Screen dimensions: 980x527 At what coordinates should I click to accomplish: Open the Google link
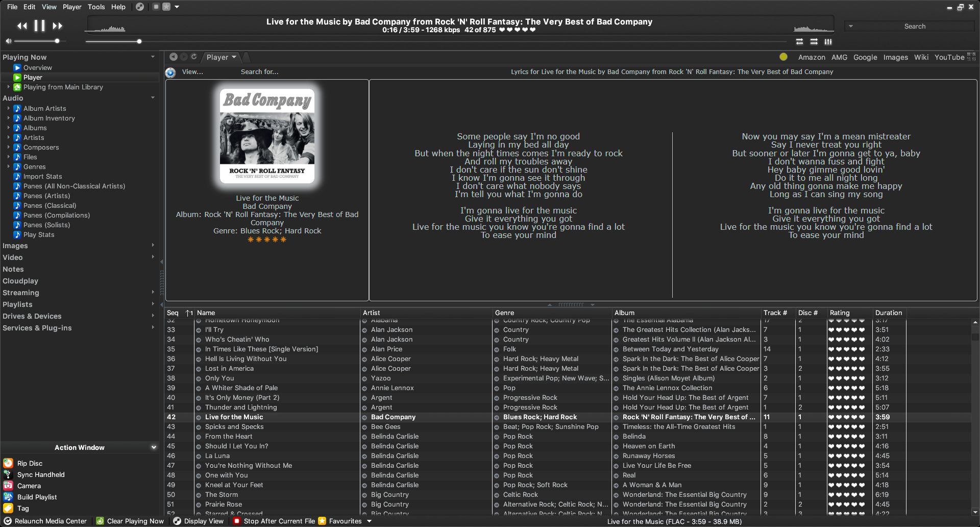[x=865, y=57]
